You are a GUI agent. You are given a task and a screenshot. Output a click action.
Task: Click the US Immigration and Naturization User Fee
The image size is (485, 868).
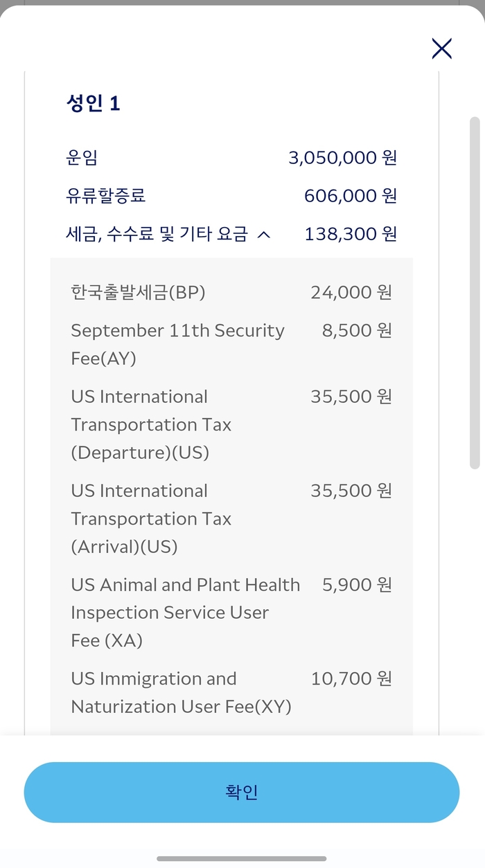(181, 692)
